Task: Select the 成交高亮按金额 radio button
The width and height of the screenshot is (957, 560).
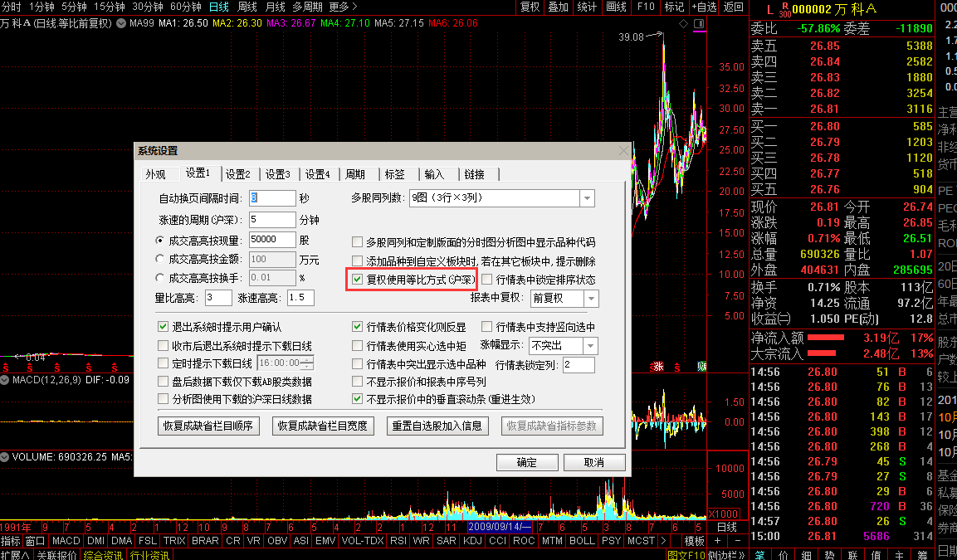Action: tap(160, 259)
